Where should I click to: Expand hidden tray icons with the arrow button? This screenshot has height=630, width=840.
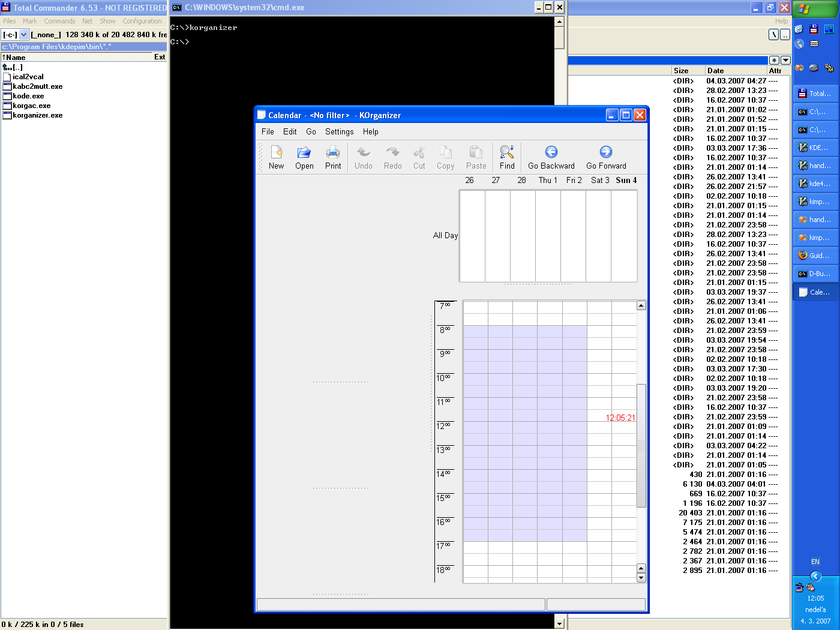tap(815, 576)
